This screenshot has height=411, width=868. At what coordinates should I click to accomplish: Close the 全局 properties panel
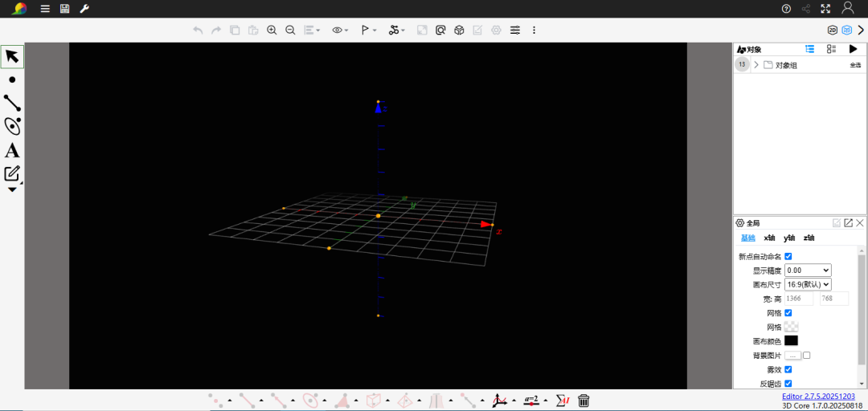(860, 223)
